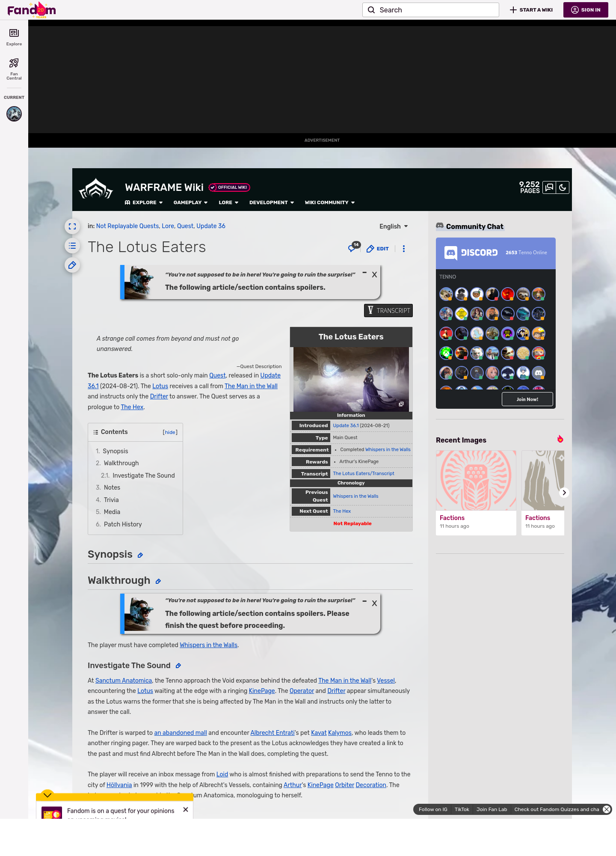Viewport: 616px width, 856px height.
Task: Open Drifter link in intro paragraph
Action: click(159, 396)
